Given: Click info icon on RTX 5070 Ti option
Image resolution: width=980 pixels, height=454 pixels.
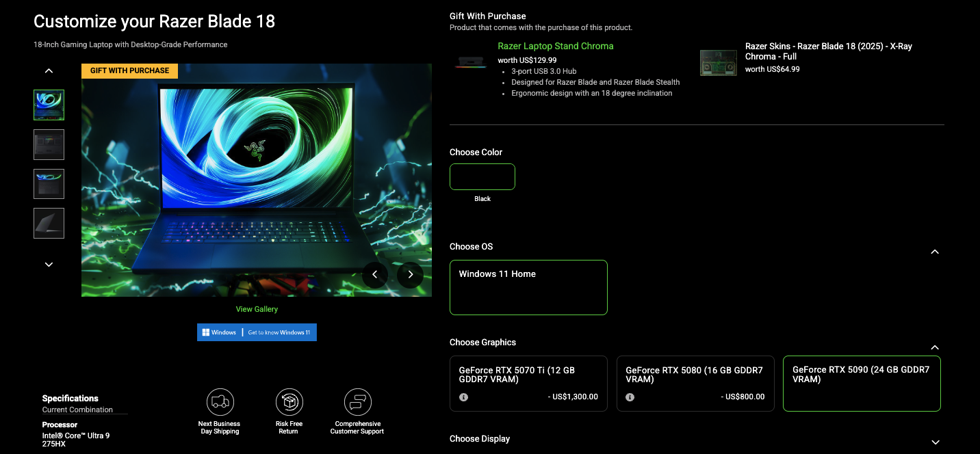Looking at the screenshot, I should pos(463,397).
